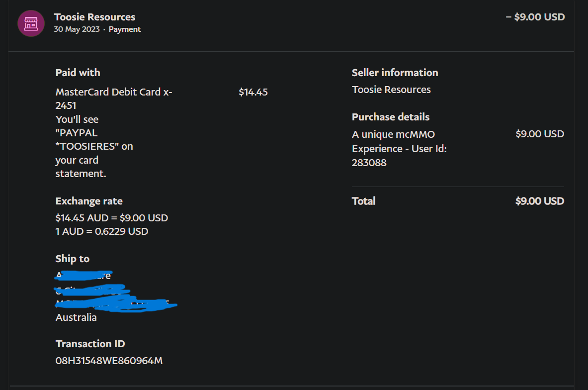Click the 1 AUD = 0.6229 USD rate line
The height and width of the screenshot is (390, 588).
pos(102,231)
